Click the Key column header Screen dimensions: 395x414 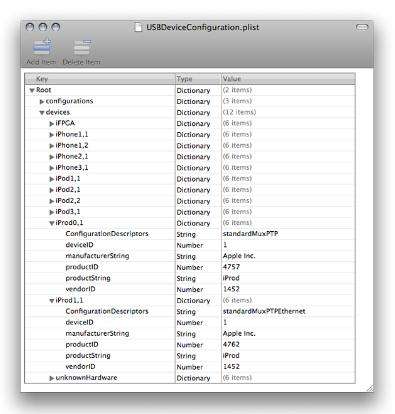[x=100, y=79]
